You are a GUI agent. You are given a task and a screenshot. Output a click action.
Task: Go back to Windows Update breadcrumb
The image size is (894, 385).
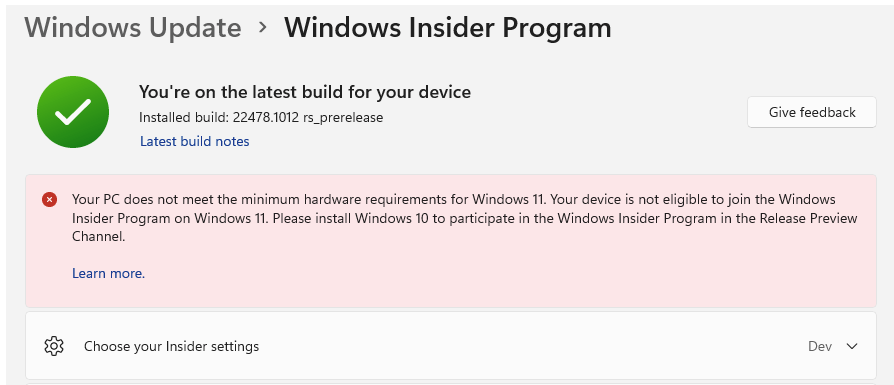[133, 27]
